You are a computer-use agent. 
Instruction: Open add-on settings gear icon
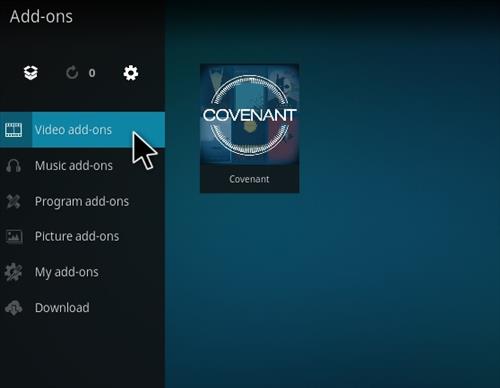[x=131, y=73]
